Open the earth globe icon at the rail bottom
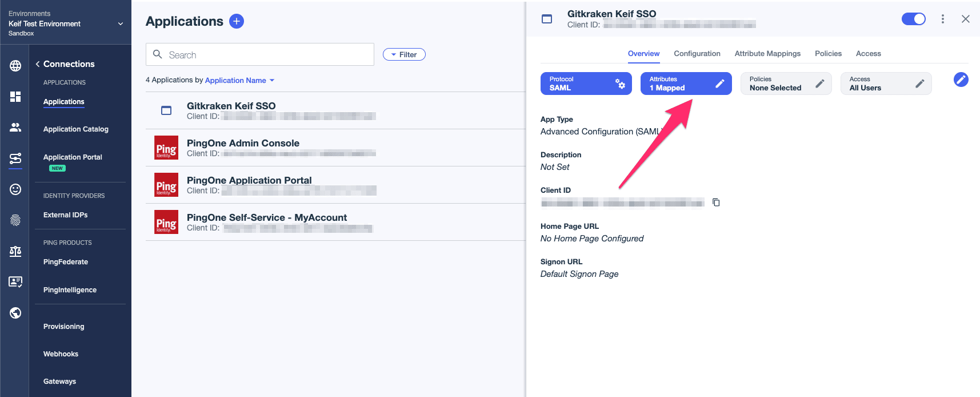The width and height of the screenshot is (980, 397). pos(15,313)
